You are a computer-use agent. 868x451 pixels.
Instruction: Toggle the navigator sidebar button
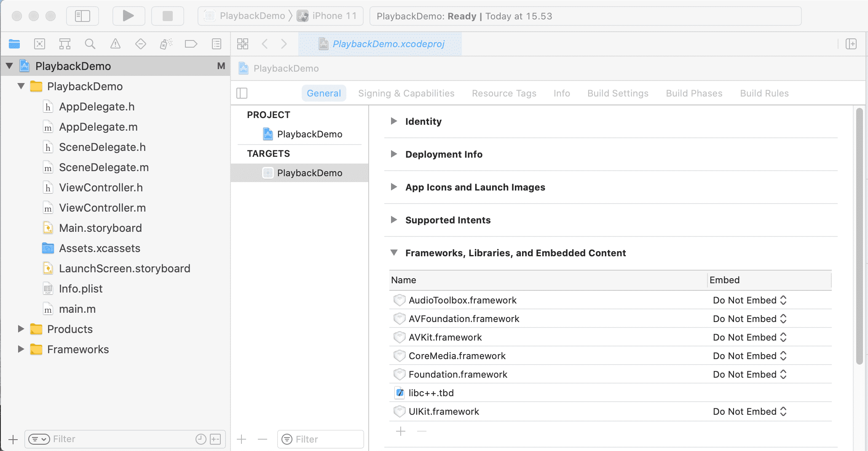pyautogui.click(x=83, y=16)
